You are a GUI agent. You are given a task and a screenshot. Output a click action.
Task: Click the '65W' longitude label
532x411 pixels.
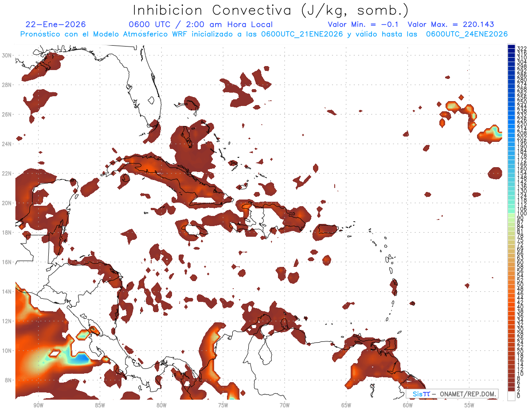point(346,405)
